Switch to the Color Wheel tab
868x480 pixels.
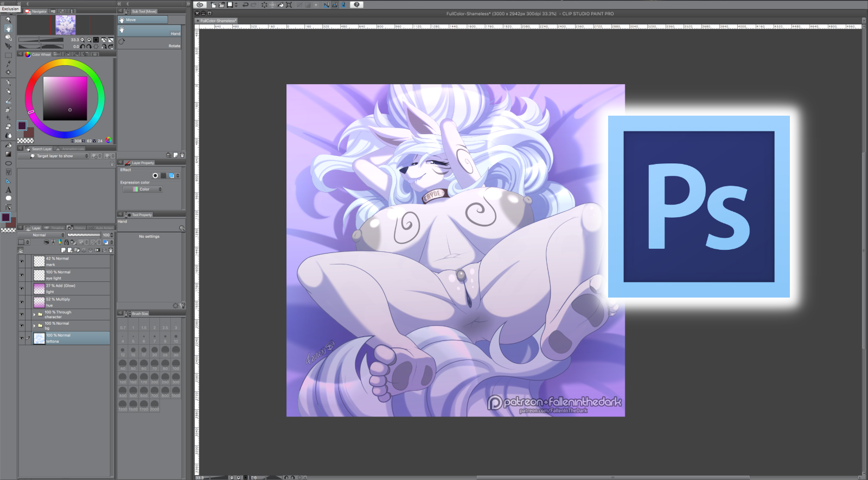38,54
